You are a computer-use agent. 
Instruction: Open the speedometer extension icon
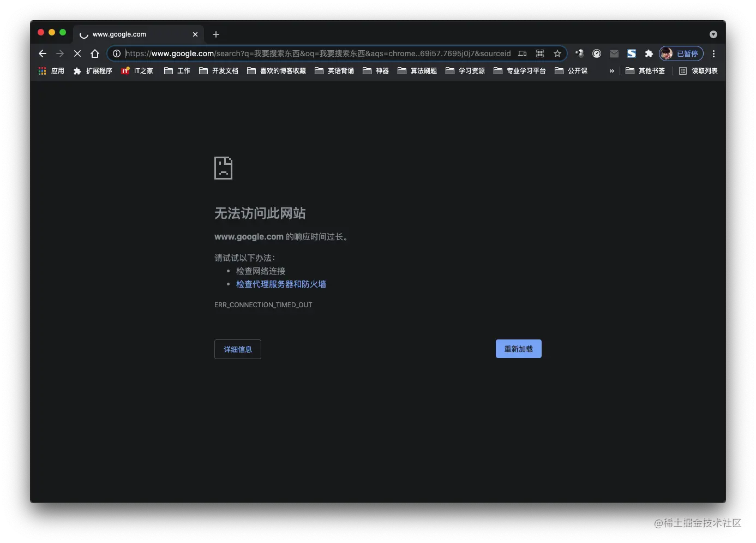point(597,53)
